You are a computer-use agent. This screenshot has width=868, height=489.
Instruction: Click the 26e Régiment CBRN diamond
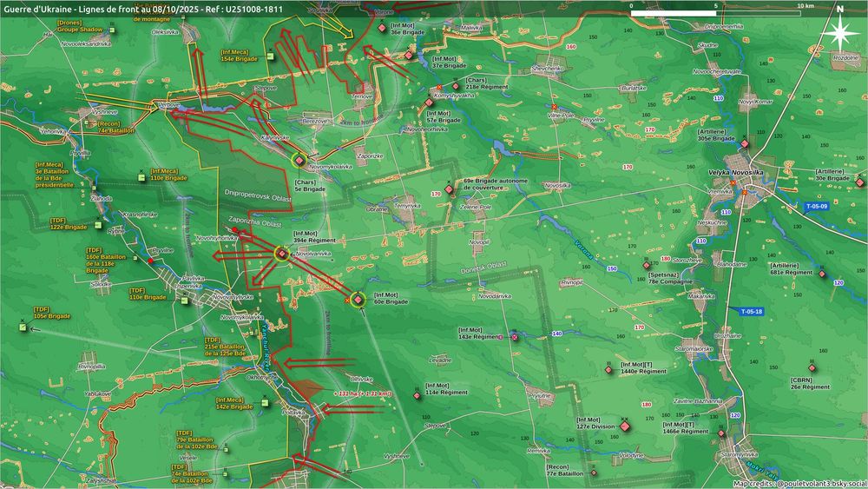812,368
